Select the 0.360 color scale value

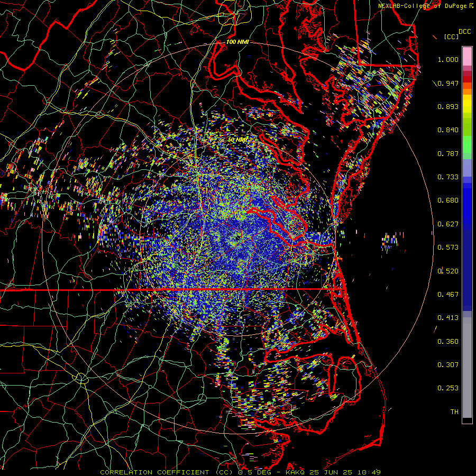pos(448,342)
